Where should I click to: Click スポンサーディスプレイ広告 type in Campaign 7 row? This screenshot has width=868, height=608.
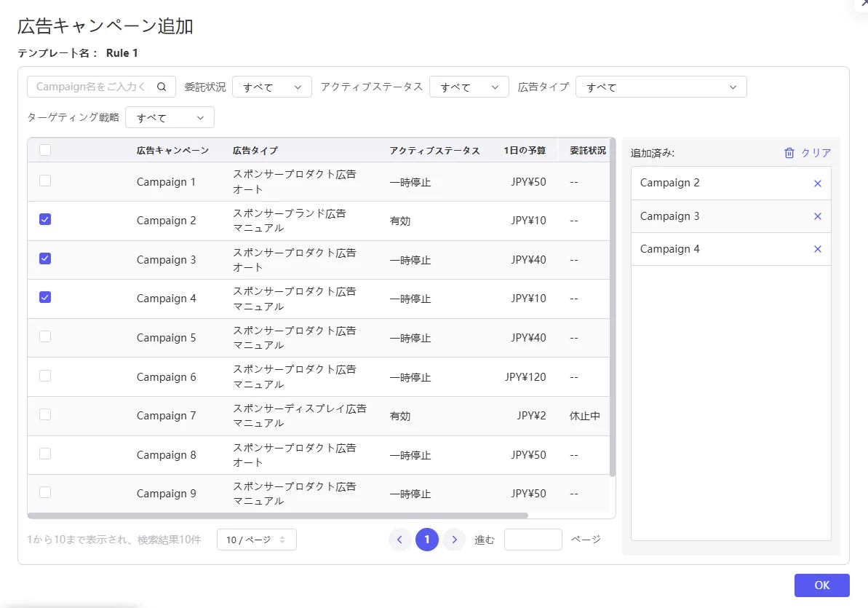click(300, 408)
